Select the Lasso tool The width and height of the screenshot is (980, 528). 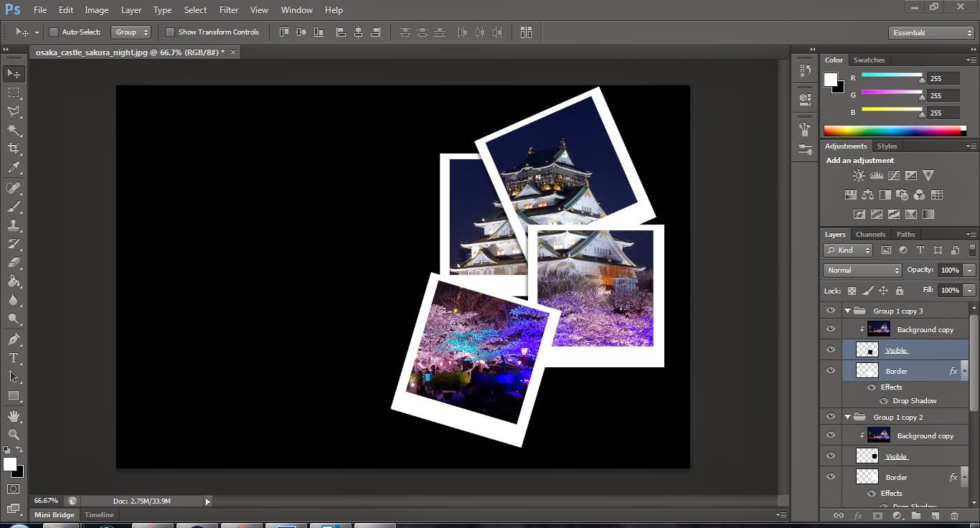click(14, 111)
